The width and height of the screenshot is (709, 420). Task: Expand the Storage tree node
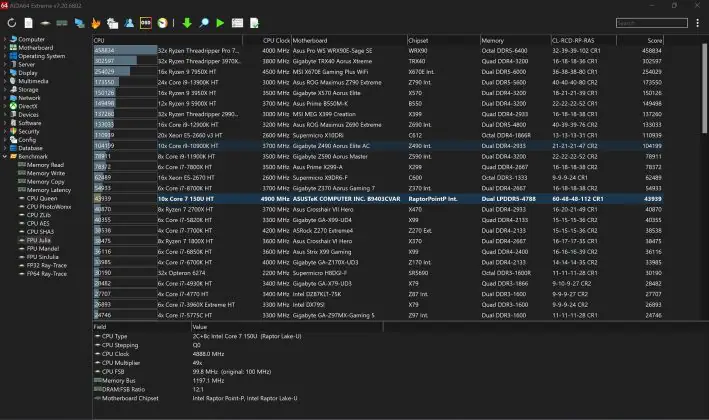(x=5, y=90)
